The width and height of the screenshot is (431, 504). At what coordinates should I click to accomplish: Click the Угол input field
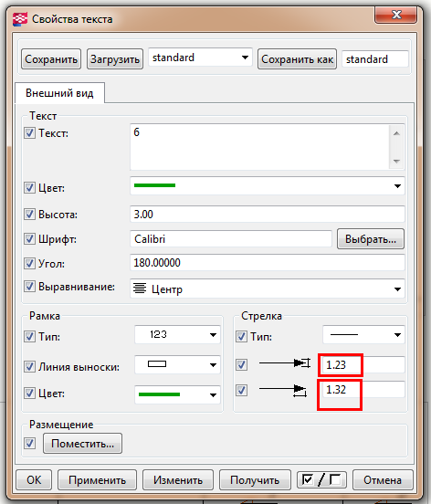coord(267,263)
